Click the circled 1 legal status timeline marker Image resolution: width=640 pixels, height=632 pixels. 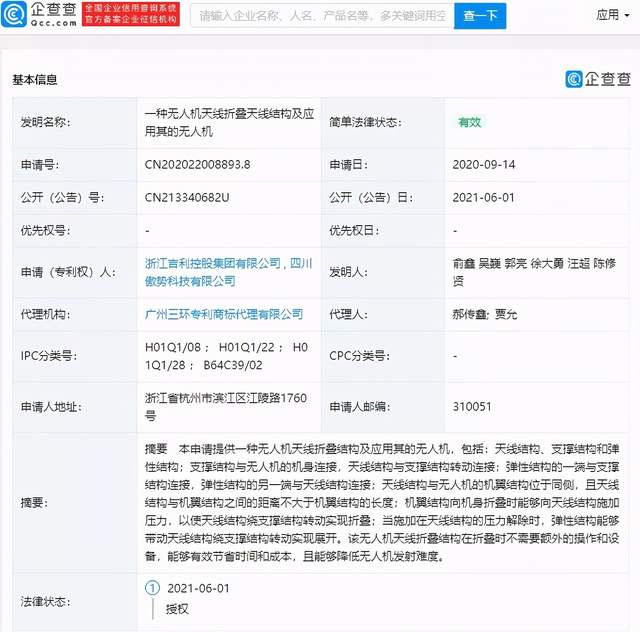(152, 588)
